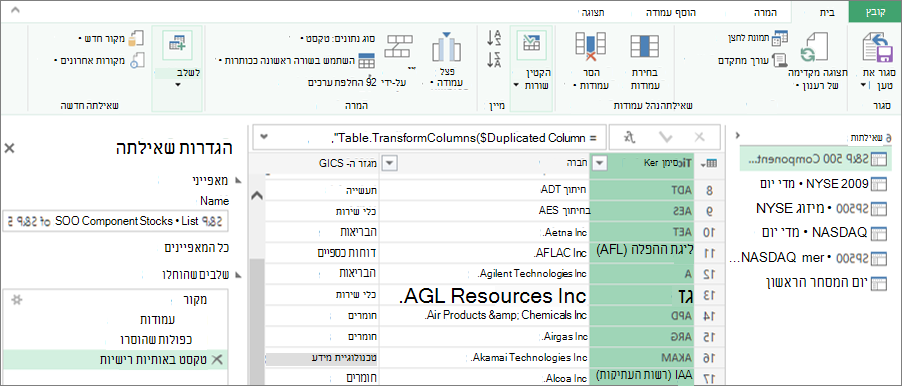Click the formula bar text field

pos(429,137)
